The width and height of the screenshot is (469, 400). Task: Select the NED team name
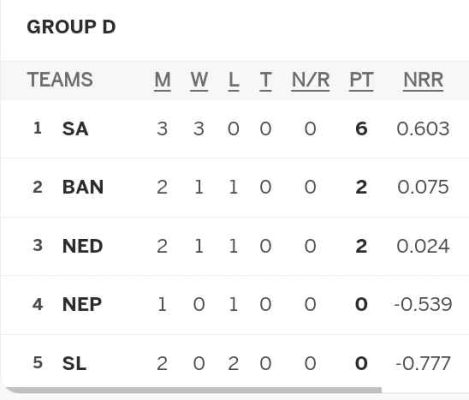click(x=82, y=246)
